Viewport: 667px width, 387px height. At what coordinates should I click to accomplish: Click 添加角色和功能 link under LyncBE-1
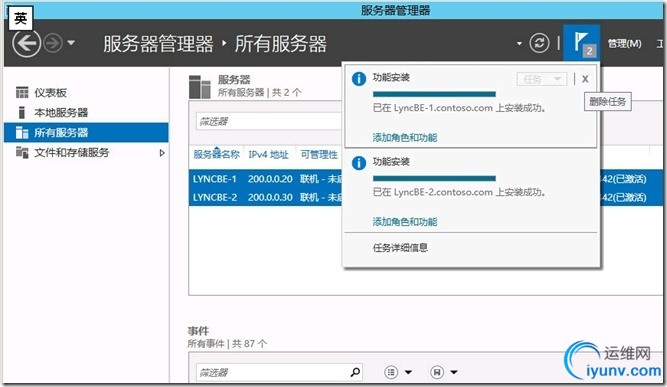[405, 137]
